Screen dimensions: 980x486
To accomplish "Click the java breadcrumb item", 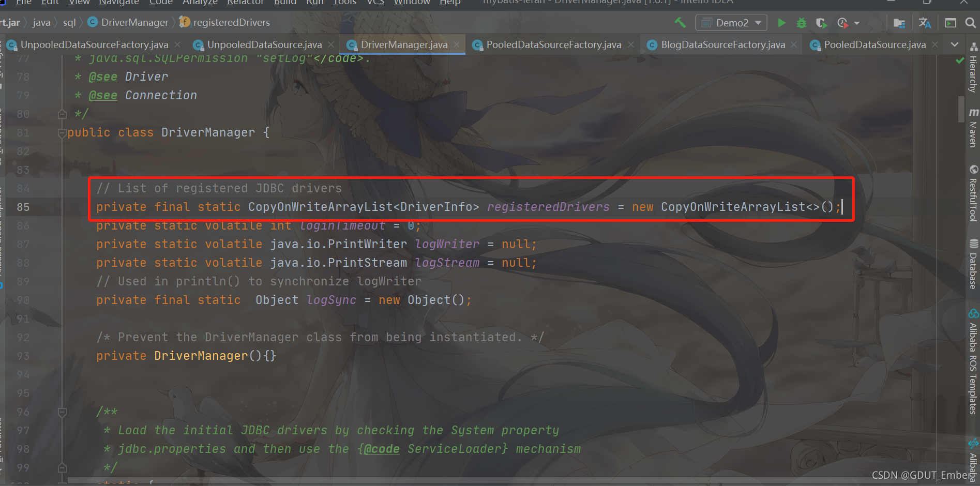I will (x=41, y=23).
